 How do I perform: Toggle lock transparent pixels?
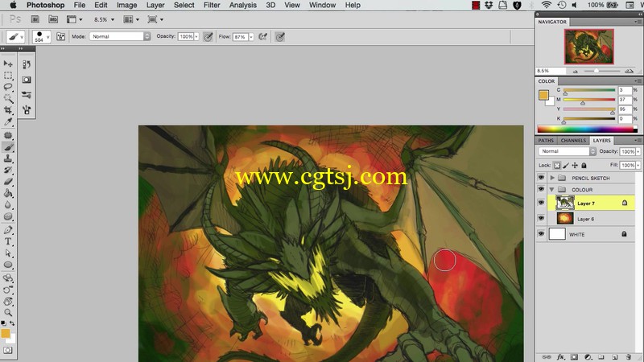pos(557,166)
